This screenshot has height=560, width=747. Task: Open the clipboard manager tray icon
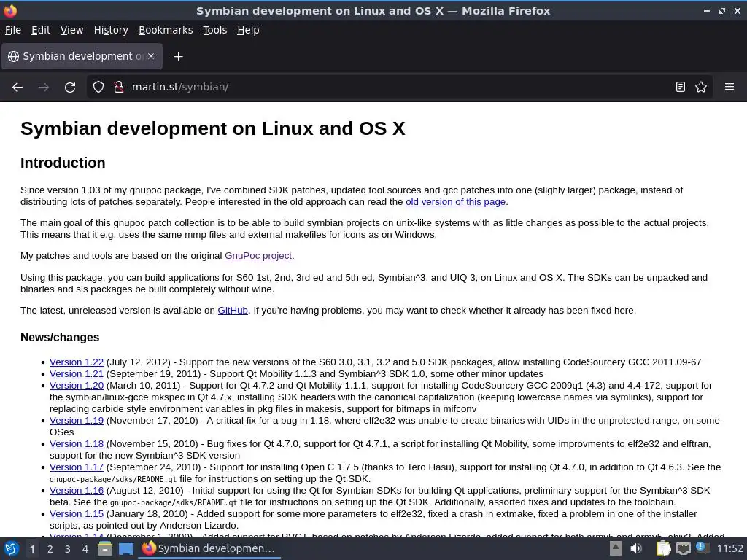[x=663, y=548]
